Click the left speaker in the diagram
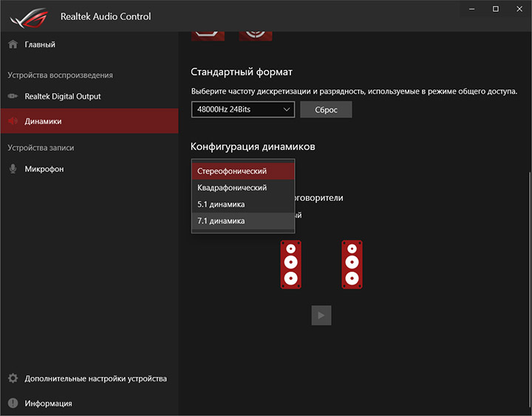 (291, 264)
